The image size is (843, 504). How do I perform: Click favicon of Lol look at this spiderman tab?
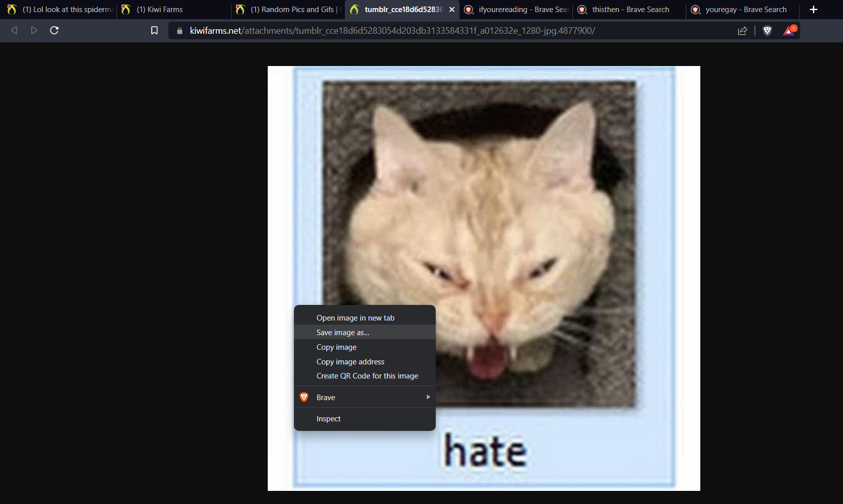tap(12, 10)
